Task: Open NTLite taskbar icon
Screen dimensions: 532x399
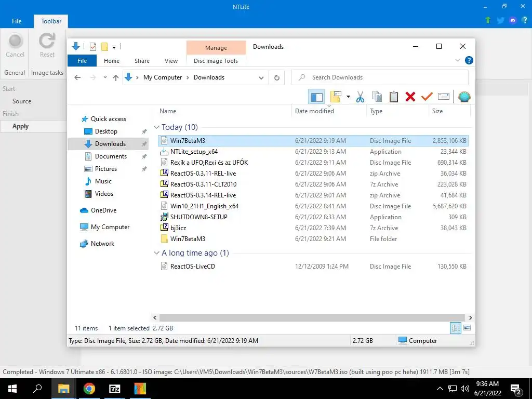Action: [140, 389]
